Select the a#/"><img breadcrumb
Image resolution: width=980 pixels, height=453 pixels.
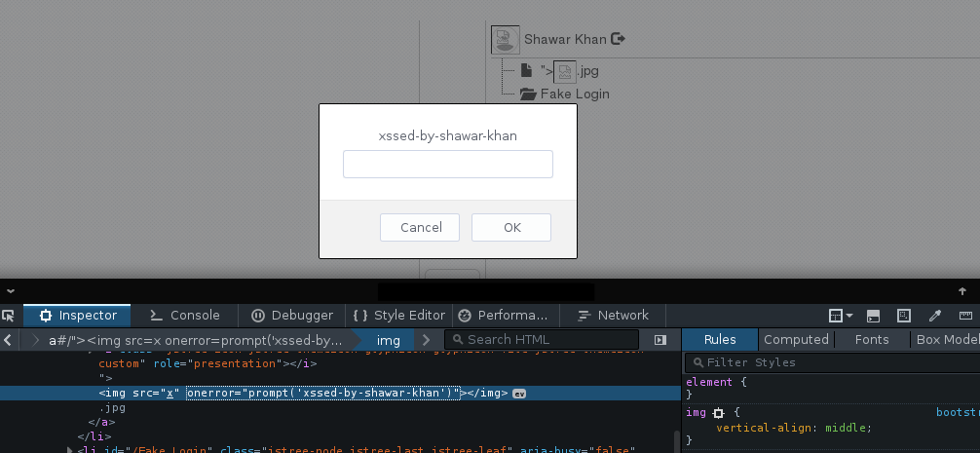pyautogui.click(x=196, y=340)
